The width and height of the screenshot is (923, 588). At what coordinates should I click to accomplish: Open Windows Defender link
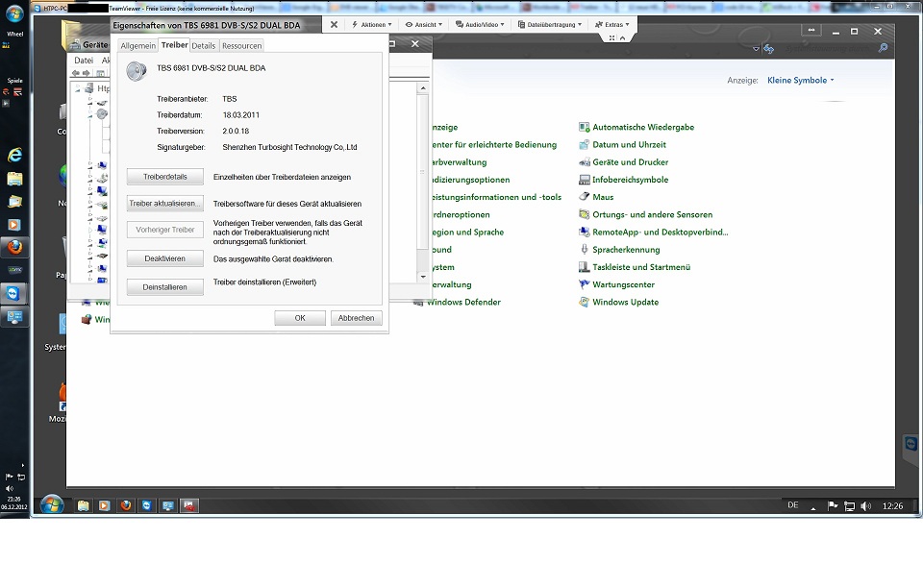tap(463, 303)
